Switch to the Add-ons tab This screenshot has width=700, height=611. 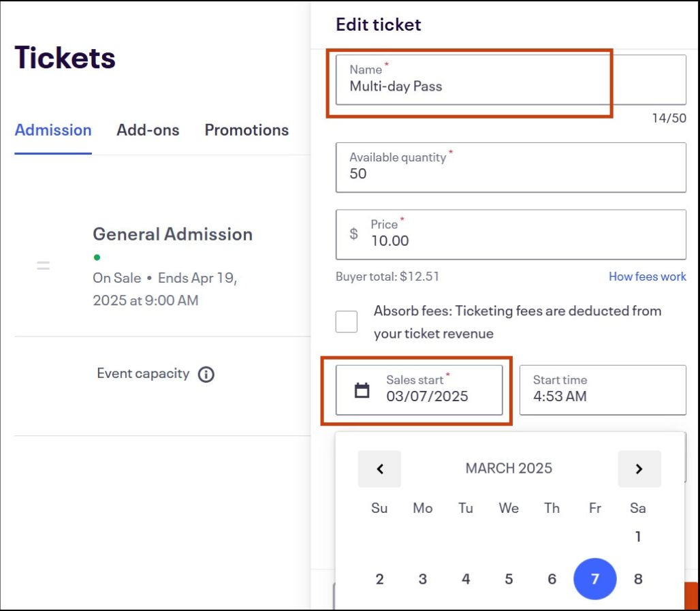[148, 129]
